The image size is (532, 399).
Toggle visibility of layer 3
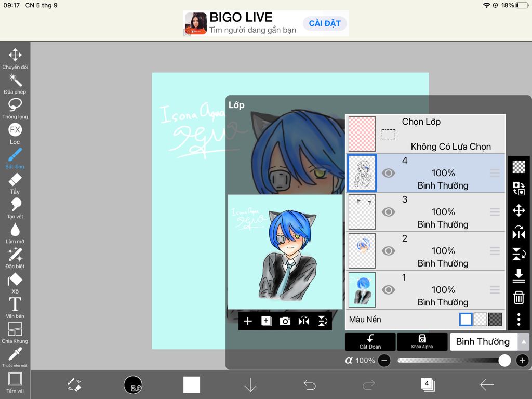pyautogui.click(x=389, y=212)
